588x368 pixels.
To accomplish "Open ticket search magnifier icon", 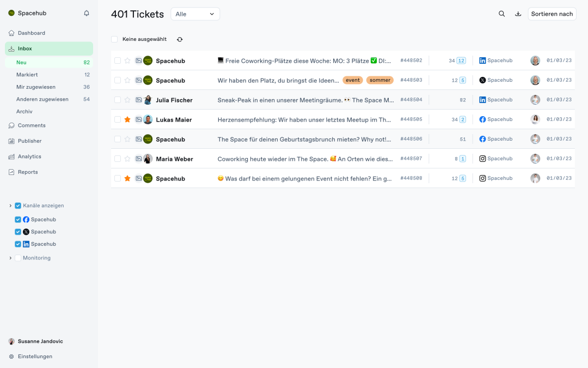I will (x=501, y=14).
